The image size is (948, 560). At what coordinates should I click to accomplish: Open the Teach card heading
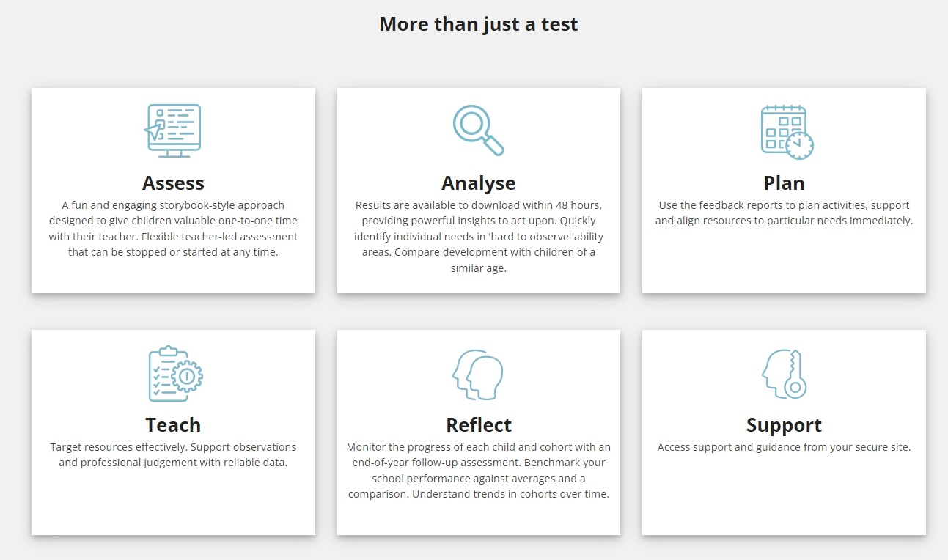(173, 424)
